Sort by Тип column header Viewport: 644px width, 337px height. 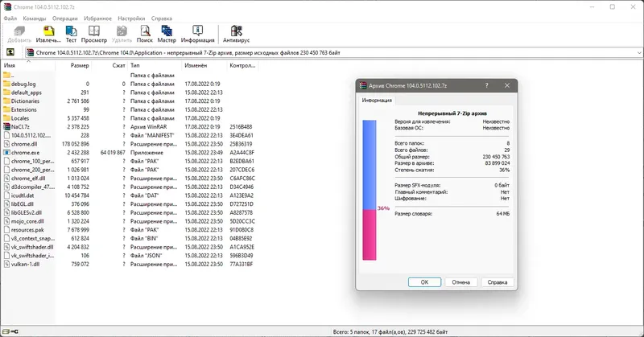tap(155, 65)
